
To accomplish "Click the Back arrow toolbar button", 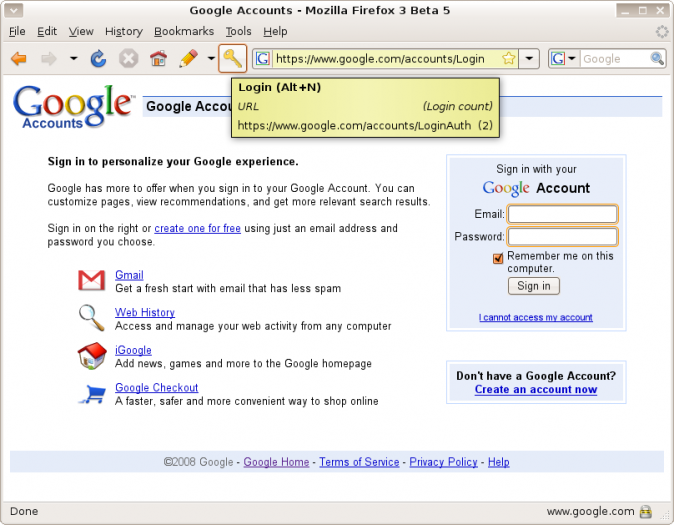I will tap(19, 58).
